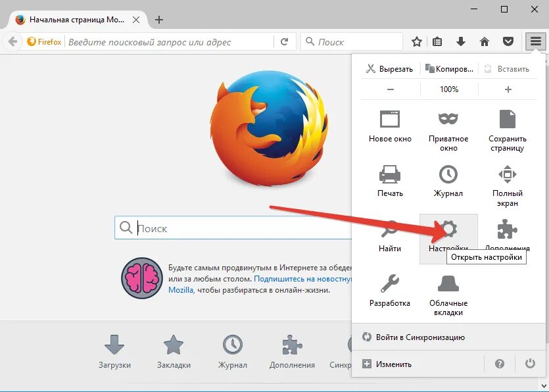Maximize the Firefox window
This screenshot has height=392, width=549.
504,9
